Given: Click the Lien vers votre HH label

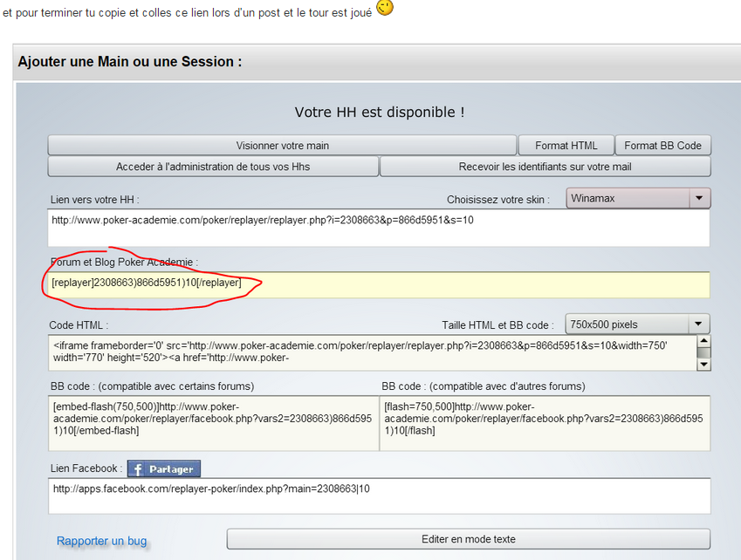Looking at the screenshot, I should pos(94,200).
